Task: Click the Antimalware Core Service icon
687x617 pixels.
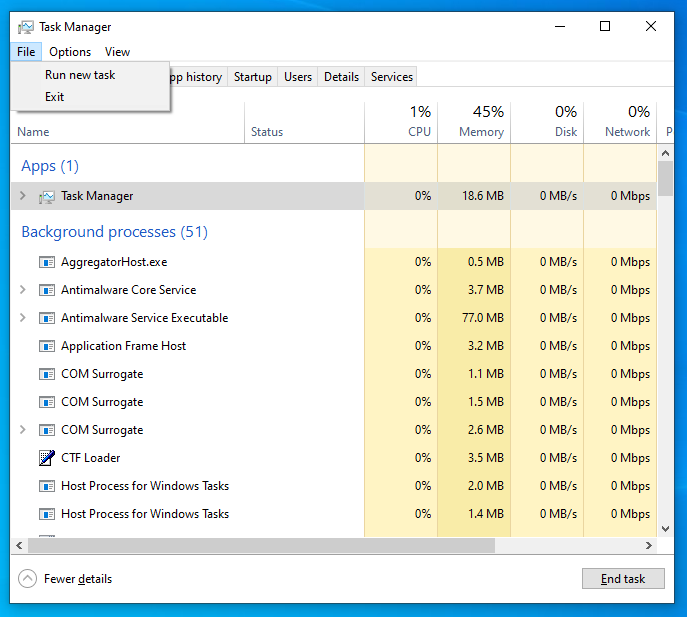Action: point(47,290)
